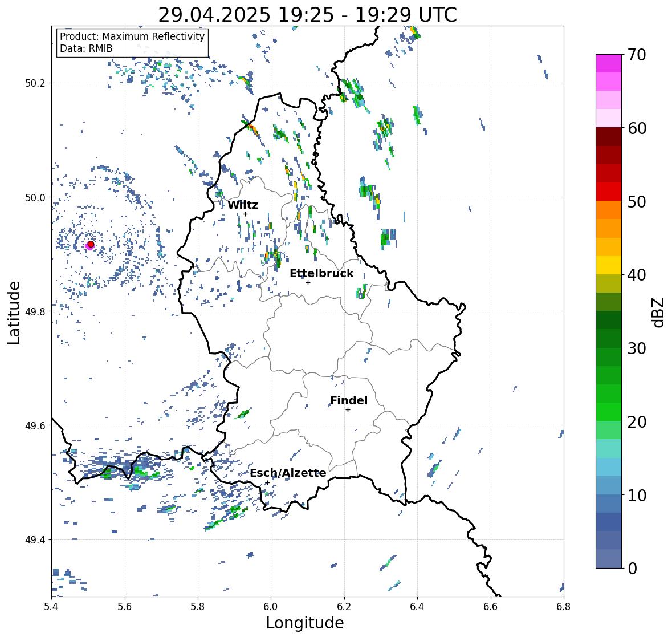The width and height of the screenshot is (672, 637).
Task: Click the colorbar tick label 10
Action: [x=637, y=494]
